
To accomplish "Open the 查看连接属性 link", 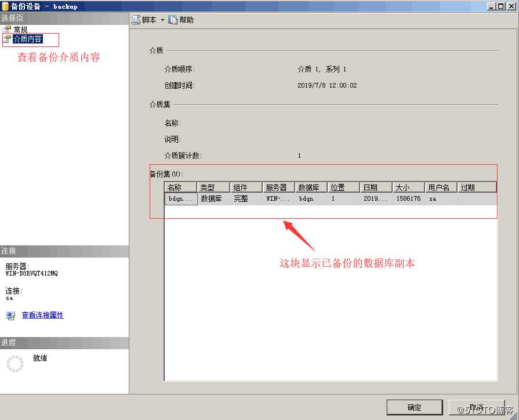I will pos(42,315).
